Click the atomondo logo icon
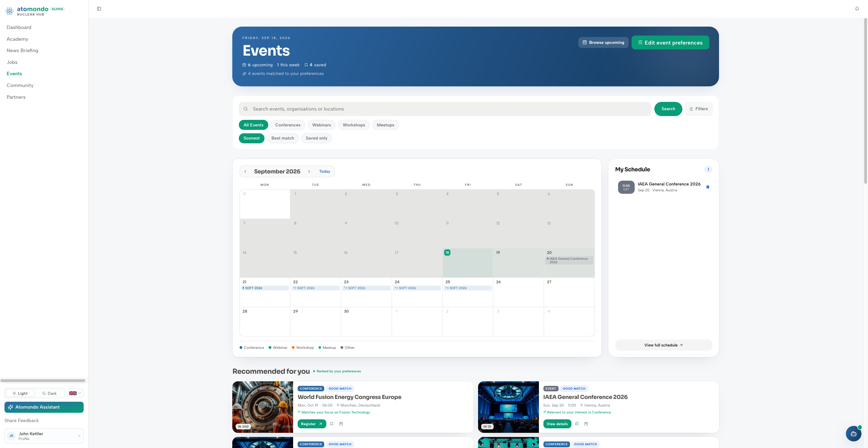Viewport: 868px width, 448px height. point(10,11)
